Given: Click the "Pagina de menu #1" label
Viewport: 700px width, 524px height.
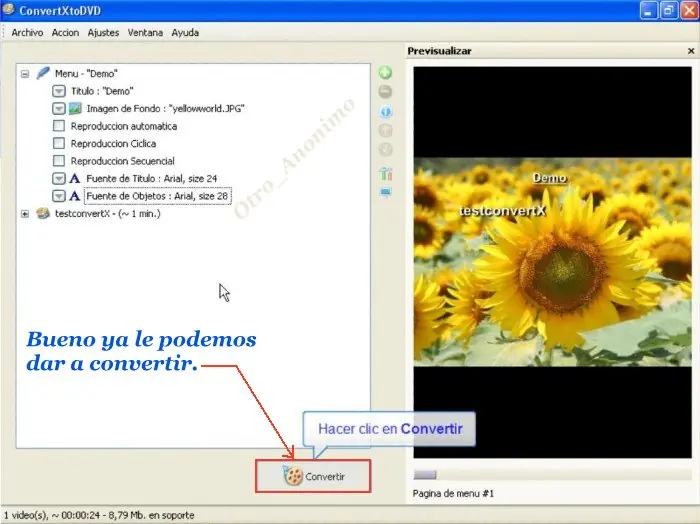Looking at the screenshot, I should [x=453, y=493].
